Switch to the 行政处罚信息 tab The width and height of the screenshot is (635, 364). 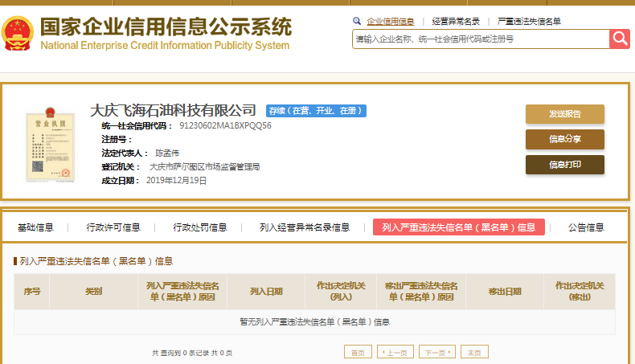200,227
